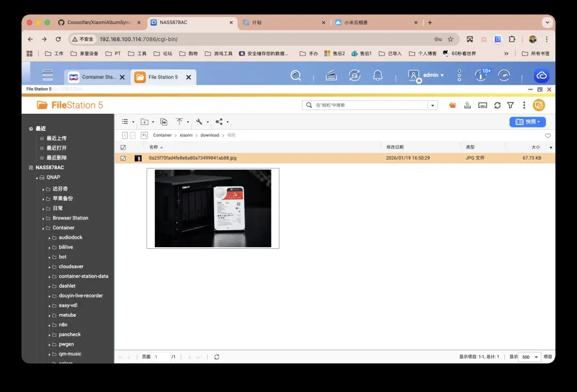Screen dimensions: 577x392
Task: Collapse the Container folder in the tree
Action: 43,228
